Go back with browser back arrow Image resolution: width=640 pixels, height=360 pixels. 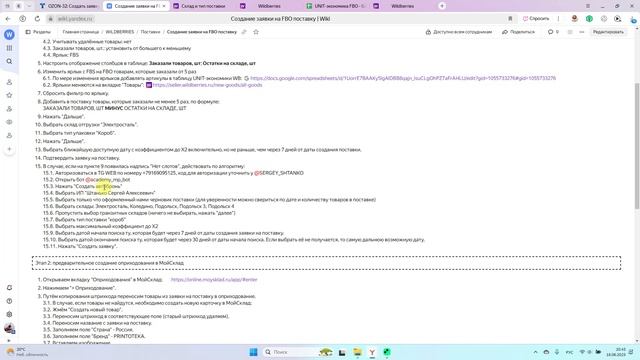8,19
